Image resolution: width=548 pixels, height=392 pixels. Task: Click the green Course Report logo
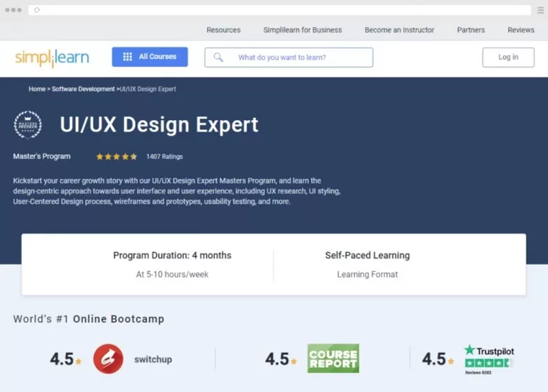[333, 358]
